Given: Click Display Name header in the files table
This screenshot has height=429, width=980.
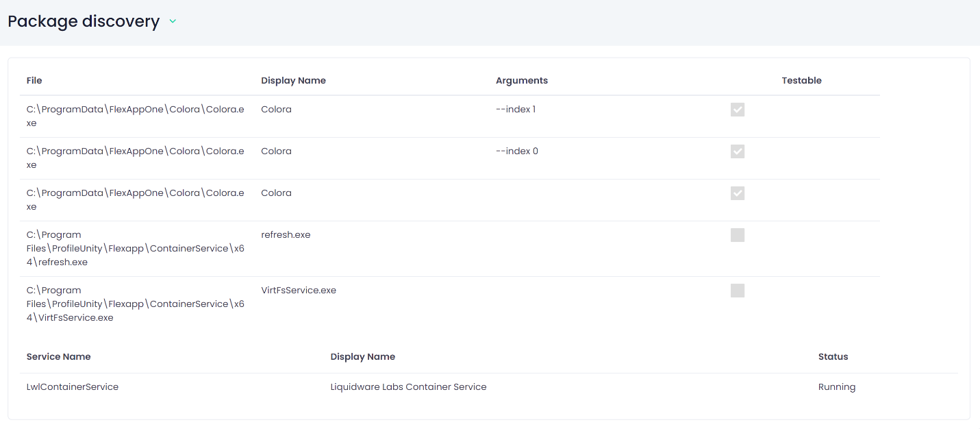Looking at the screenshot, I should click(x=293, y=80).
